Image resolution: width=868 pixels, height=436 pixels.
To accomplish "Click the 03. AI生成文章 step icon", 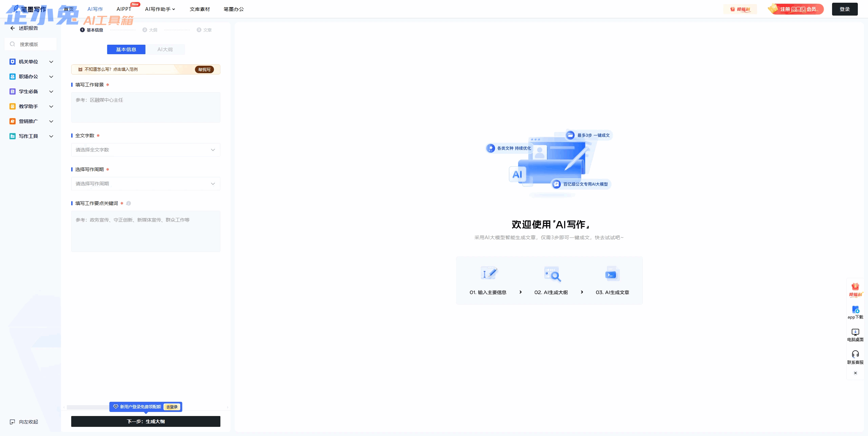I will pyautogui.click(x=612, y=274).
